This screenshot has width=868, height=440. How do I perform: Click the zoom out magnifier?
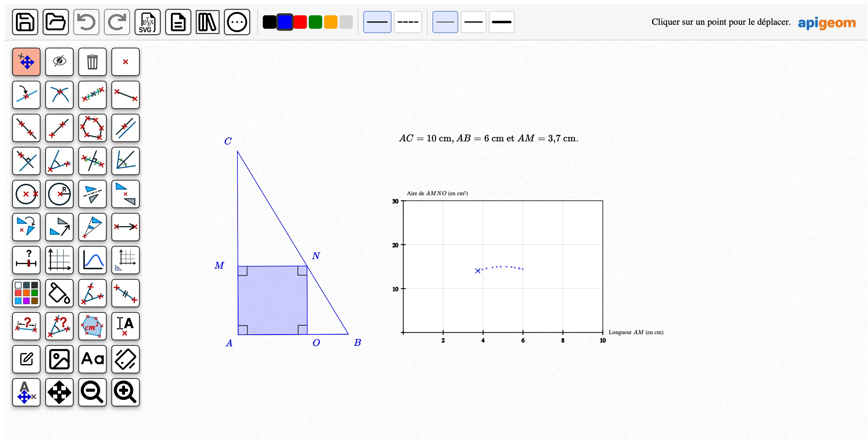click(92, 392)
